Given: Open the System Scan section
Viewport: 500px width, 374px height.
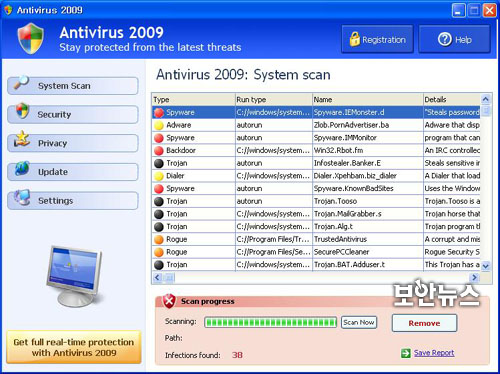Looking at the screenshot, I should tap(73, 86).
